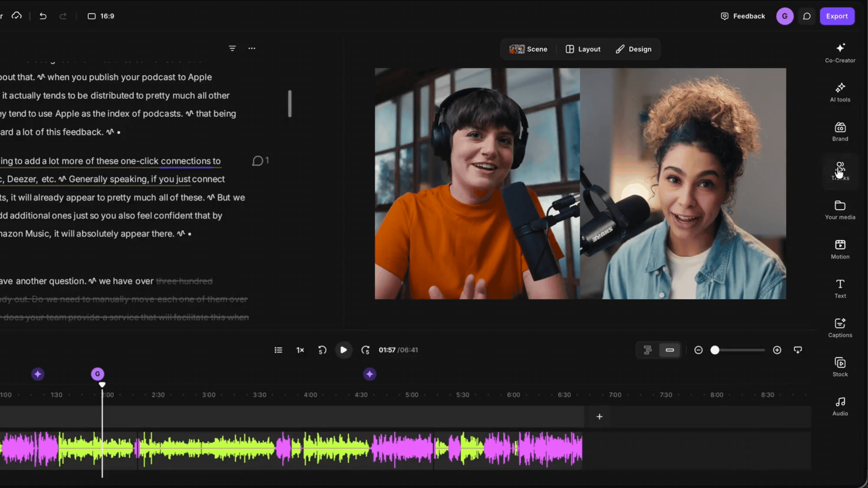Add a new track with plus button
This screenshot has height=488, width=868.
click(599, 417)
